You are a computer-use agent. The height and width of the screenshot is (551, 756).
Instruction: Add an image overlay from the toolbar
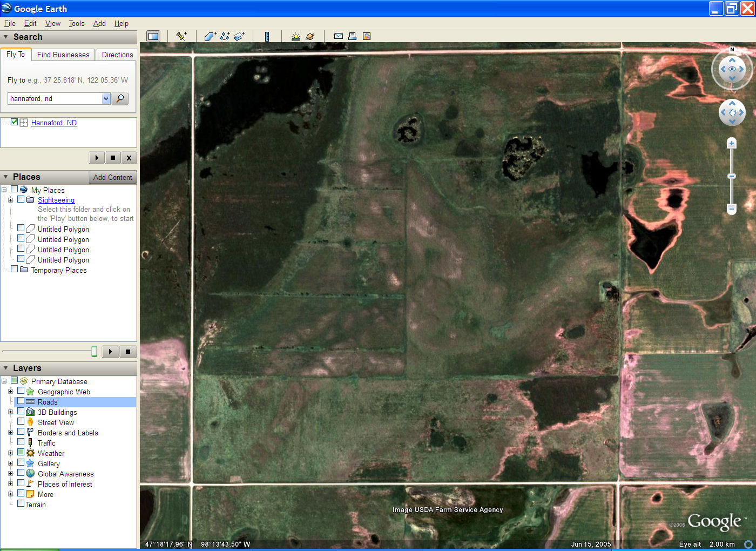pos(239,36)
